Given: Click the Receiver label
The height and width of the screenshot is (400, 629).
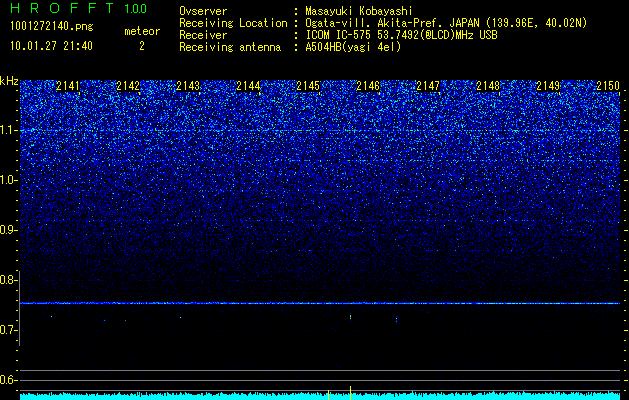Looking at the screenshot, I should click(x=203, y=35).
